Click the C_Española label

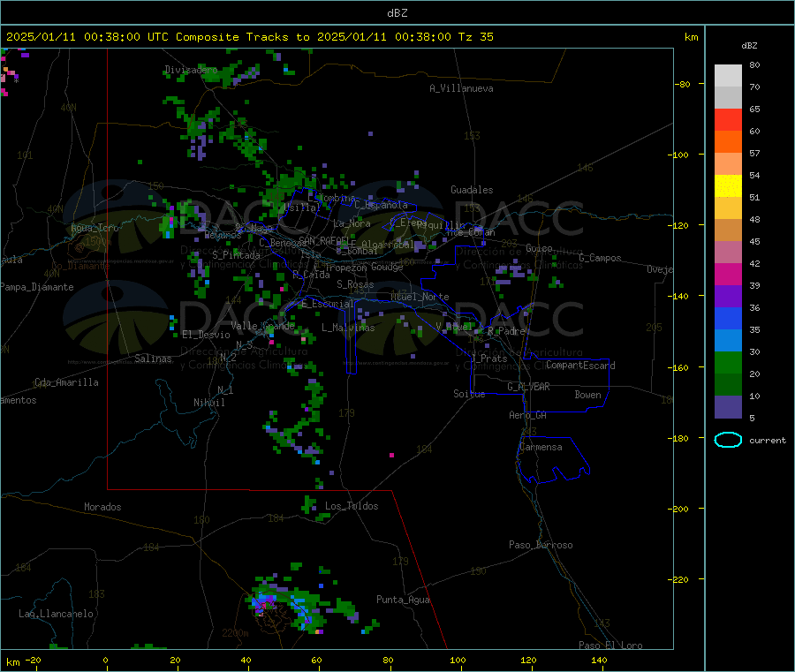point(382,205)
